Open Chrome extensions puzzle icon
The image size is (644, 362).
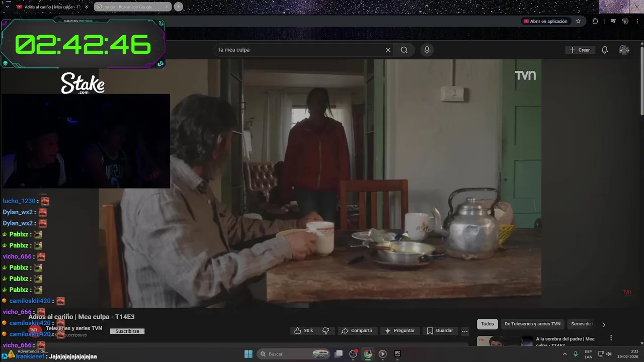pyautogui.click(x=595, y=21)
